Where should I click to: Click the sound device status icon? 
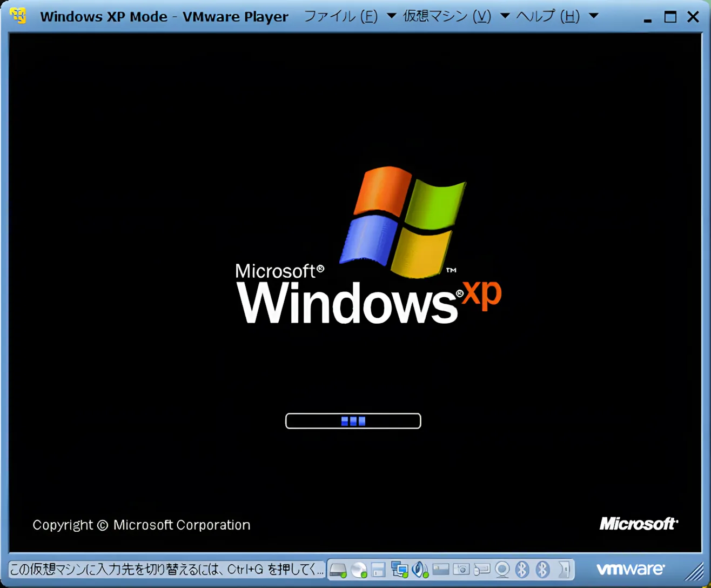click(420, 569)
